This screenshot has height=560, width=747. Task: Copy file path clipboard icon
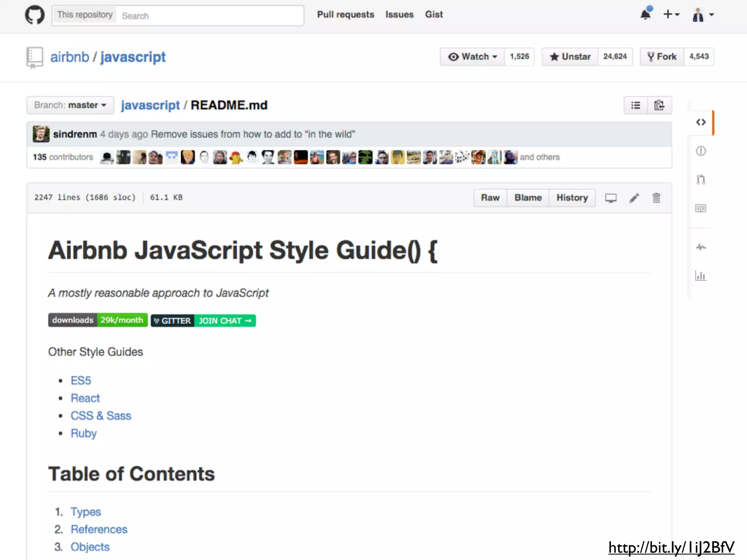click(659, 105)
